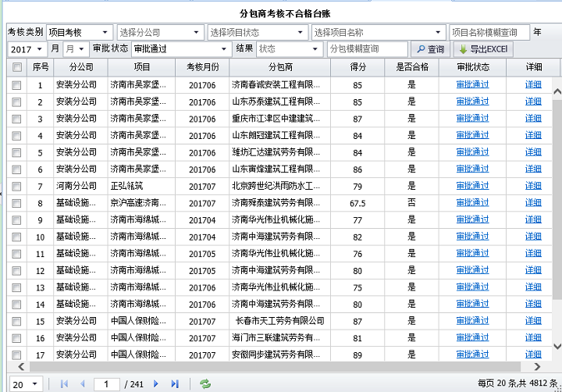The image size is (562, 392).
Task: Go to first page of results
Action: 65,384
